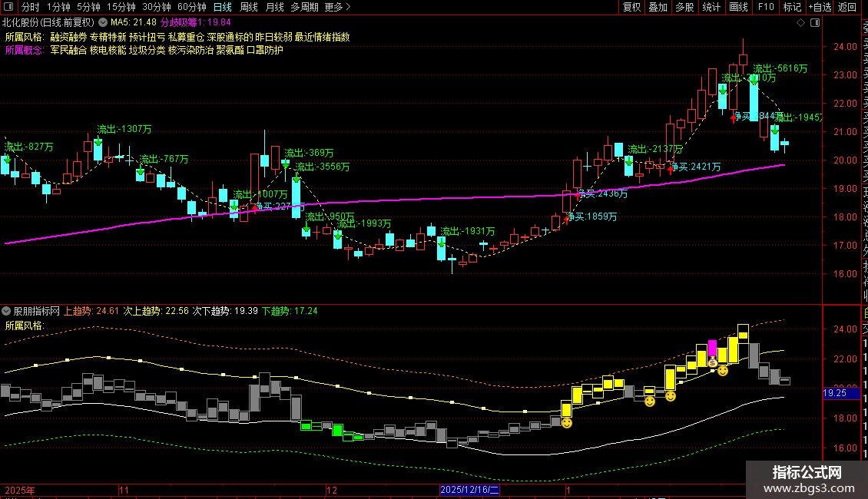Open the 多周期 multi-period view
This screenshot has height=499, width=868.
click(x=304, y=7)
